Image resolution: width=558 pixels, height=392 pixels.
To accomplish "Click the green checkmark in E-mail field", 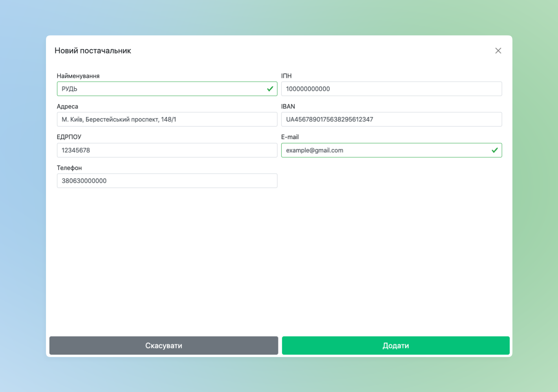I will pos(494,150).
